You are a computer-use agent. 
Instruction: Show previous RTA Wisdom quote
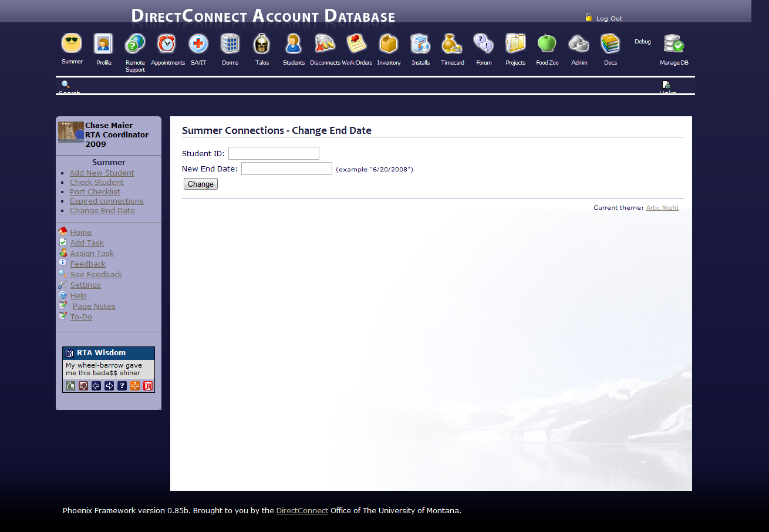click(96, 386)
